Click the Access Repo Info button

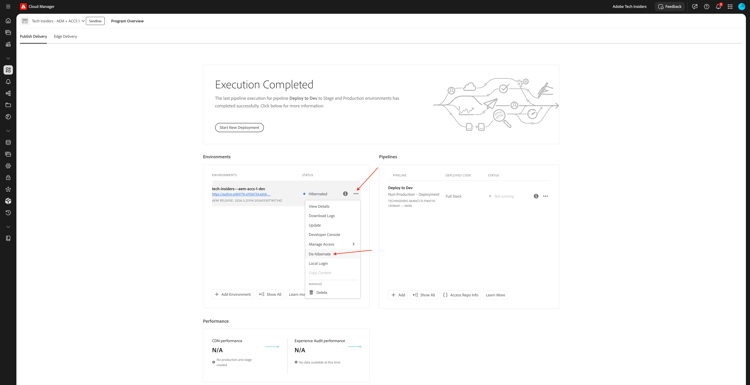[x=460, y=295]
